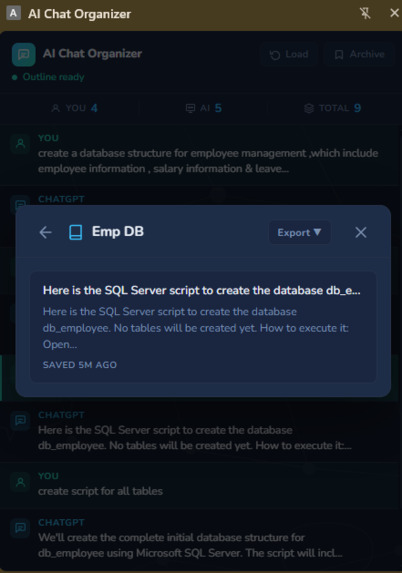Viewport: 402px width, 573px height.
Task: Click the 'Outline ready' status text
Action: point(53,77)
